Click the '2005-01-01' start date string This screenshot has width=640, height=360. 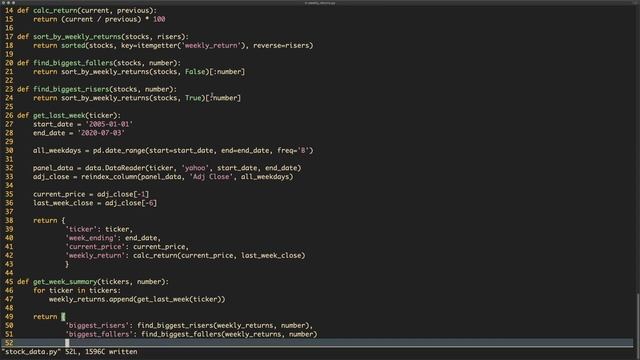pos(109,124)
